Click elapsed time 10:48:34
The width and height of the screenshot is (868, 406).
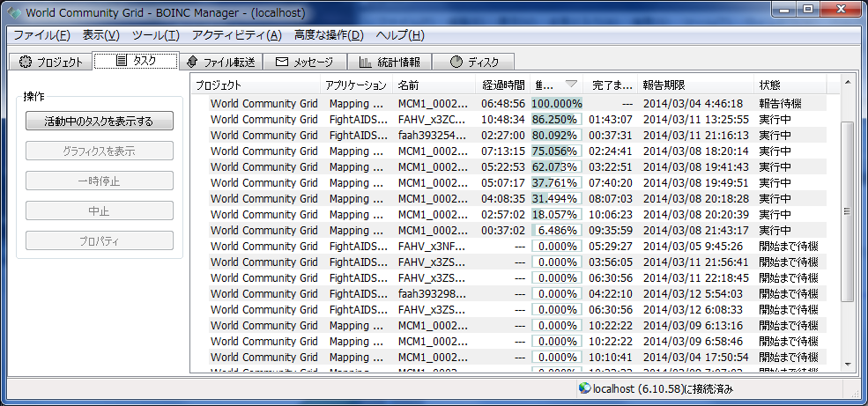tap(502, 120)
